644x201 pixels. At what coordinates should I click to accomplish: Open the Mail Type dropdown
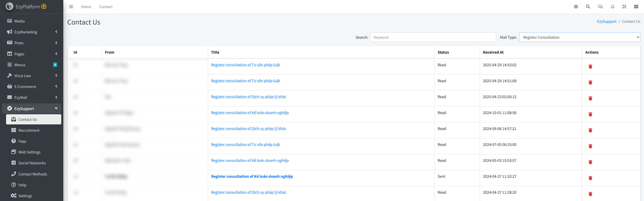click(x=579, y=37)
